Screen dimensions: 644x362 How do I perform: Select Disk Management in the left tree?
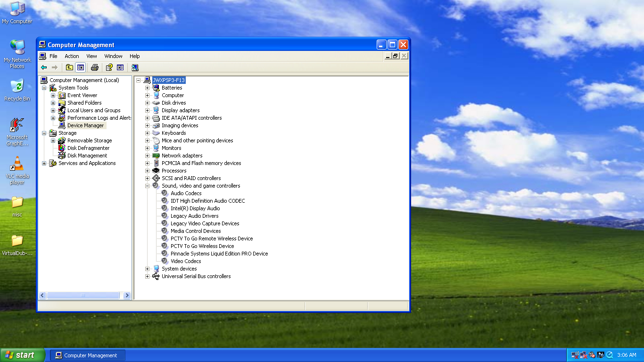(87, 156)
